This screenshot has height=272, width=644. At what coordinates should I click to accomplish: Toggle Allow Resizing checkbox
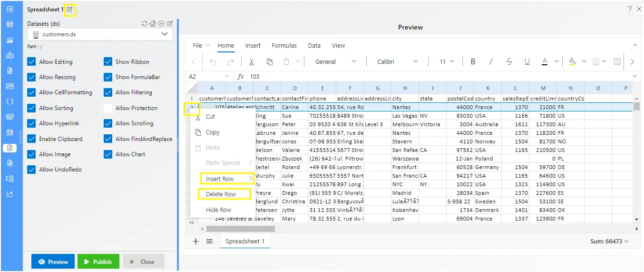pos(31,77)
